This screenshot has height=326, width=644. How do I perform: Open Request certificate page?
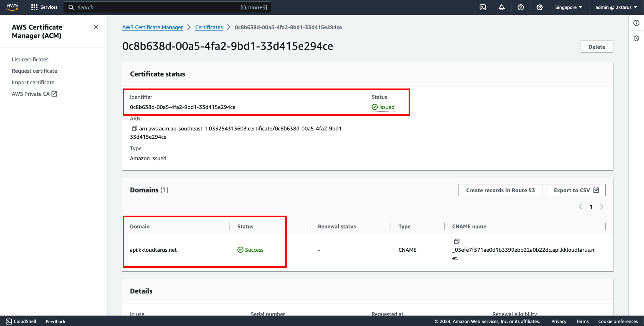(34, 71)
